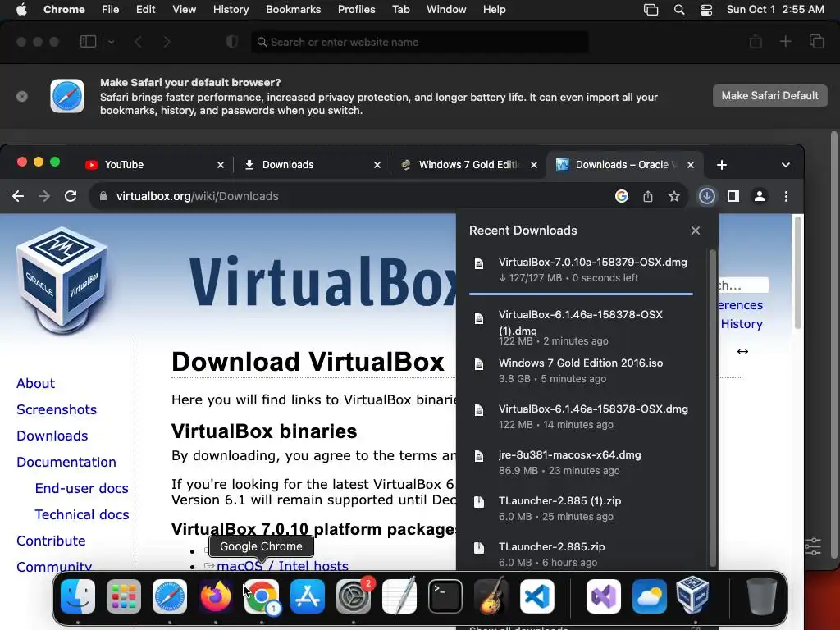The height and width of the screenshot is (630, 840).
Task: Click the VirtualBox cube logo
Action: point(62,281)
